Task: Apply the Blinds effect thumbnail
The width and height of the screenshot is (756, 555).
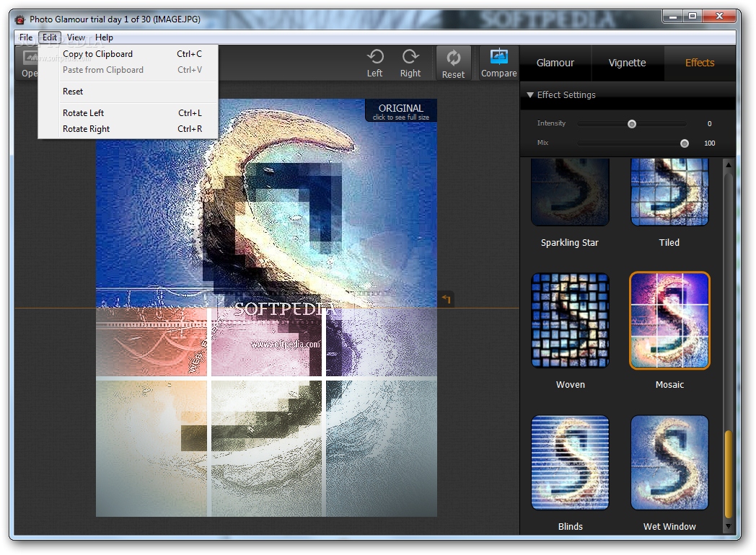Action: click(570, 463)
